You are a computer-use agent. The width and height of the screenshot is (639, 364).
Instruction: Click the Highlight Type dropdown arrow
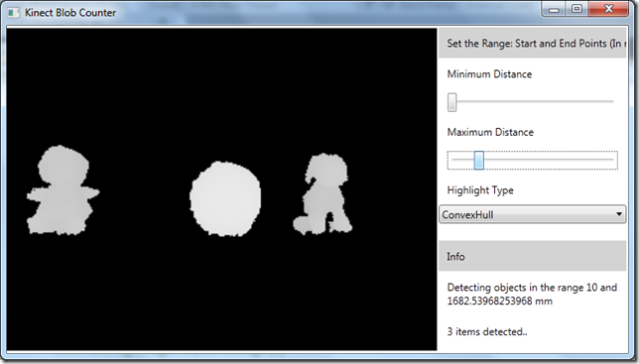[618, 214]
